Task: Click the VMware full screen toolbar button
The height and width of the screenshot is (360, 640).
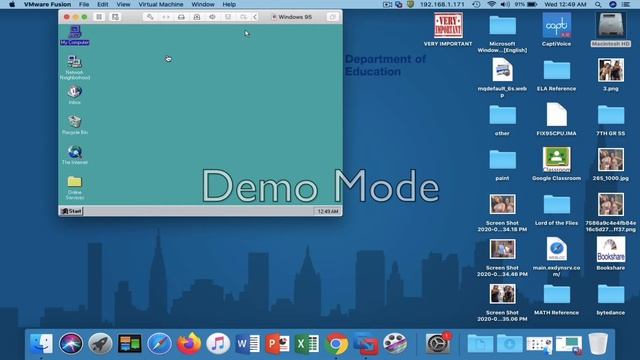Action: [x=332, y=17]
